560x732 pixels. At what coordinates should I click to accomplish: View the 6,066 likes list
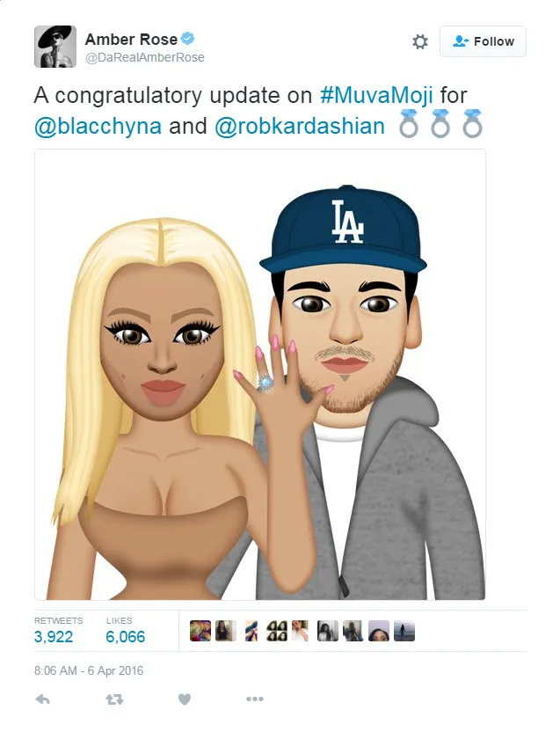126,637
